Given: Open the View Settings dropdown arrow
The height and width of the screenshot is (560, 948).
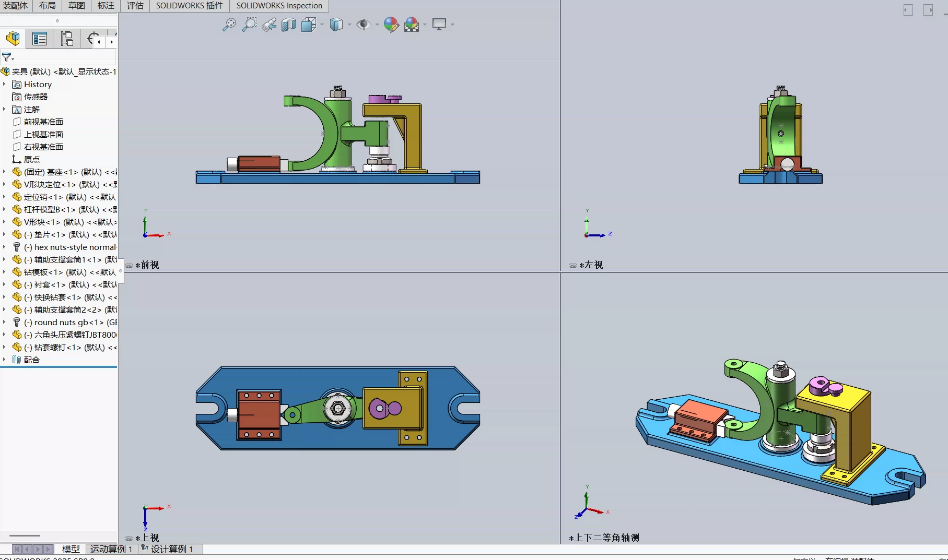Looking at the screenshot, I should point(452,25).
